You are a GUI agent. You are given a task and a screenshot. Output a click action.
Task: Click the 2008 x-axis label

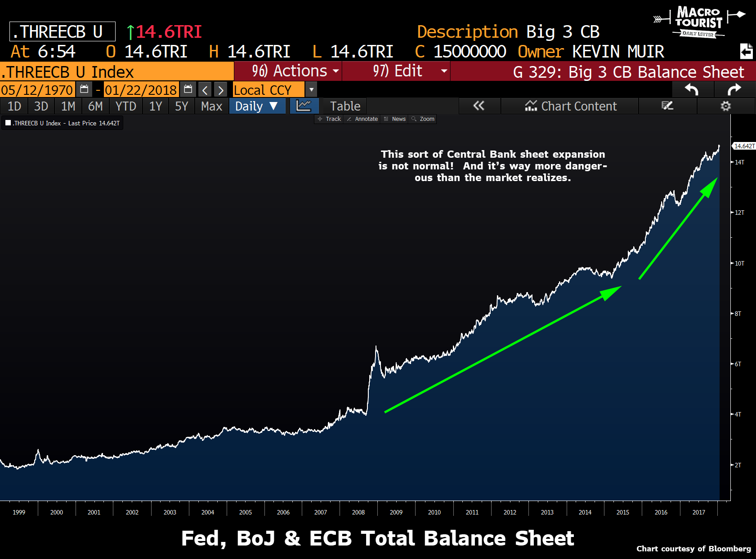(358, 512)
